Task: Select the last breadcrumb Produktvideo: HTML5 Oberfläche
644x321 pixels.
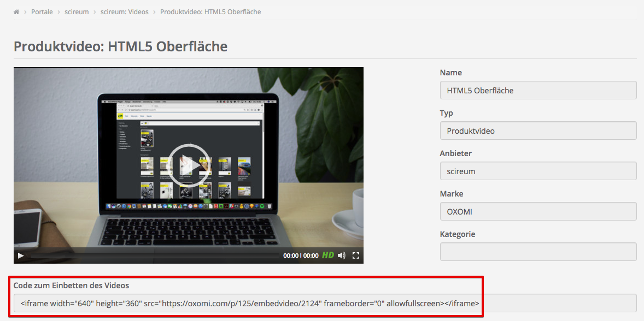Action: point(210,11)
